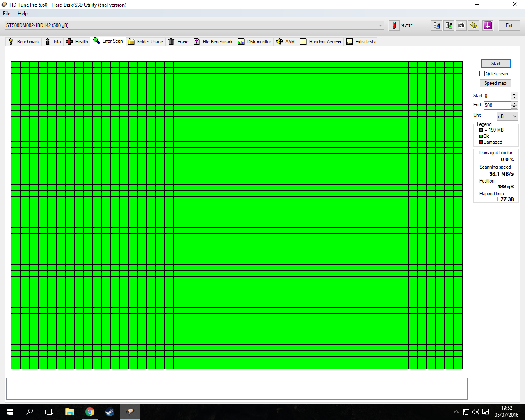Click the HD Tune taskbar icon
525x420 pixels.
[130, 412]
